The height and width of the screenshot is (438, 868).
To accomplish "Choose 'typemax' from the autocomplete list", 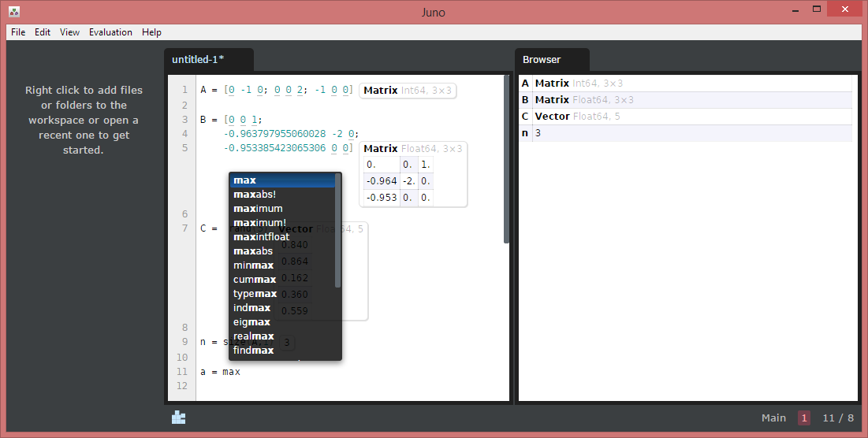I will point(282,294).
